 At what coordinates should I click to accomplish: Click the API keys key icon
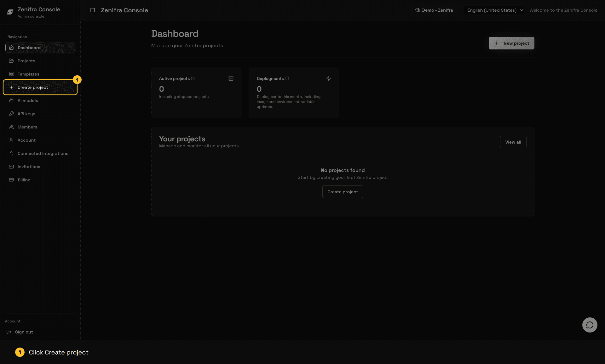pos(11,114)
